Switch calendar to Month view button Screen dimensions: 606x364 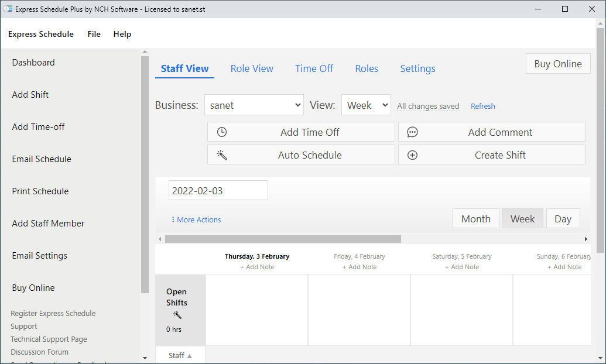pos(476,219)
